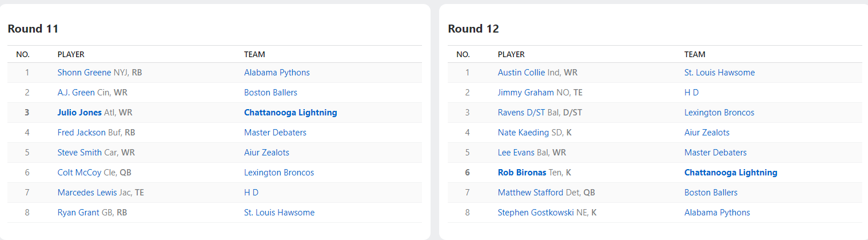This screenshot has width=868, height=240.
Task: Click Jimmy Graham player name
Action: point(525,93)
